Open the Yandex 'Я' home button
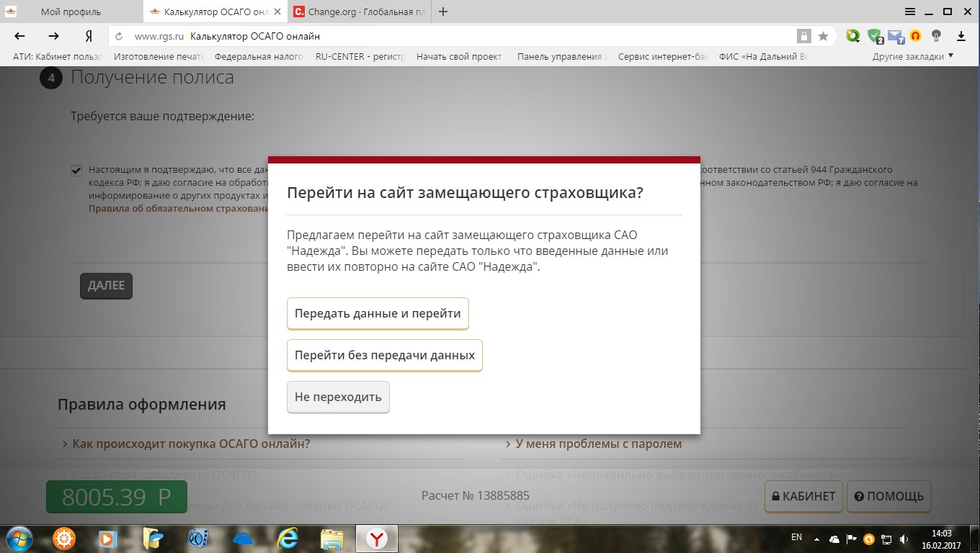The image size is (980, 553). pyautogui.click(x=88, y=36)
